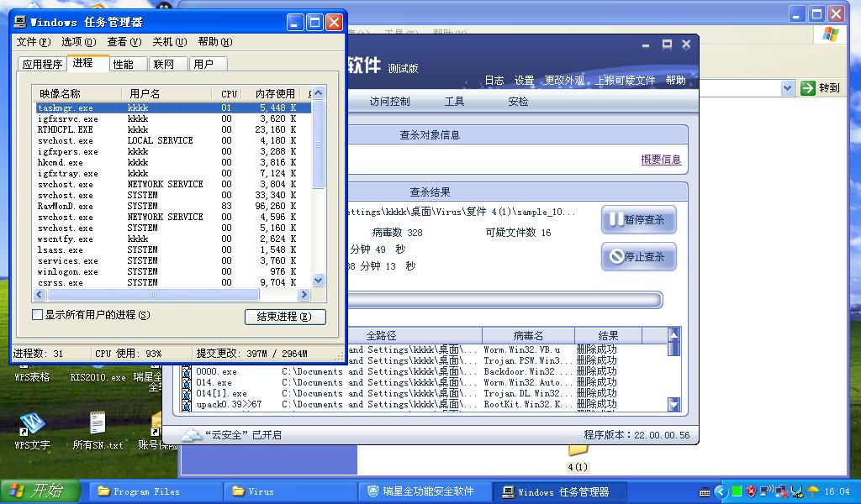Switch to 用户 tab
Screen dimensions: 861x504
tap(209, 64)
